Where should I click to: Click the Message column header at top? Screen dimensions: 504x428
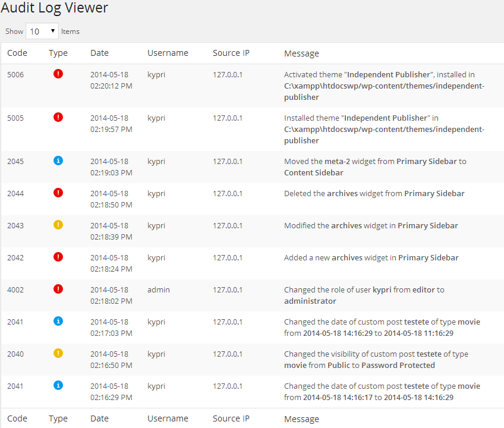click(301, 53)
